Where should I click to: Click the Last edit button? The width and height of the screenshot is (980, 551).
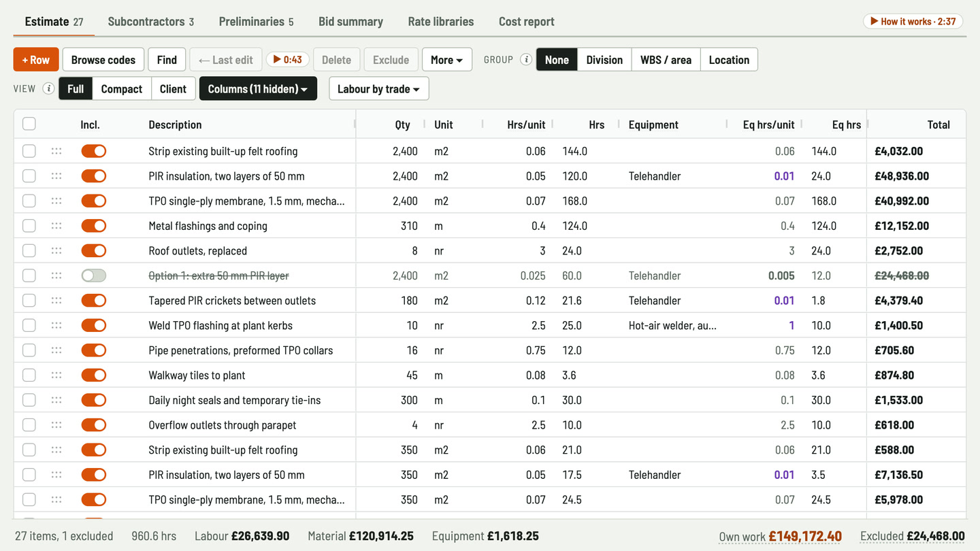click(x=226, y=60)
